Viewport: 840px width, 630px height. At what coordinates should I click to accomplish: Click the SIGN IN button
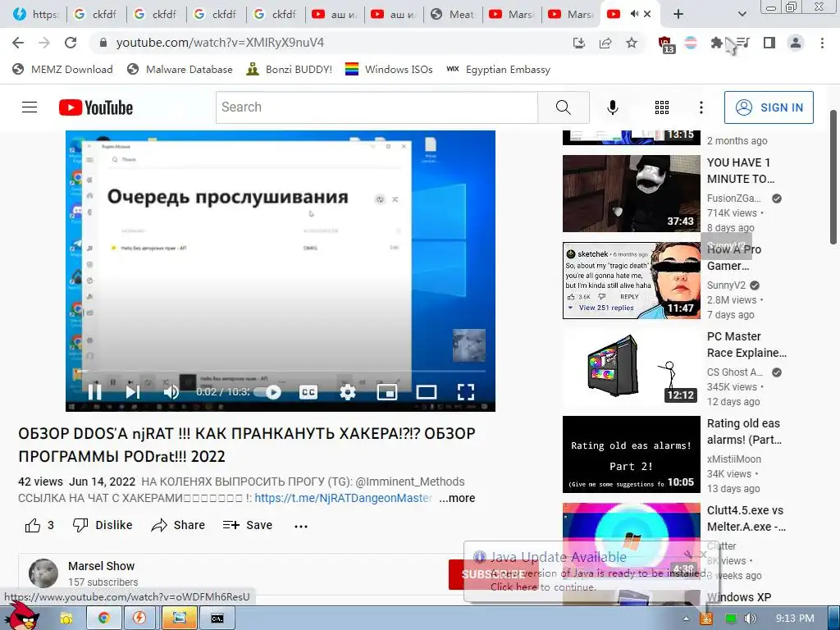[769, 107]
